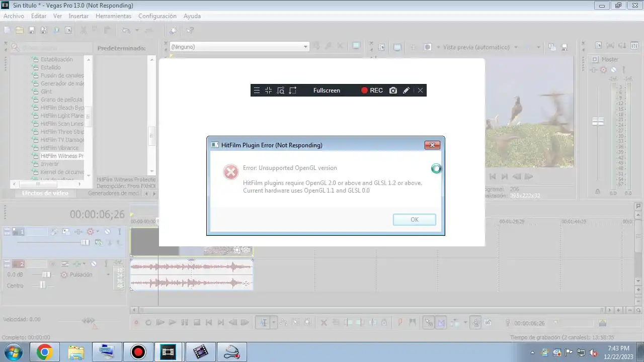Open track 1 automation dropdown arrow

click(97, 232)
